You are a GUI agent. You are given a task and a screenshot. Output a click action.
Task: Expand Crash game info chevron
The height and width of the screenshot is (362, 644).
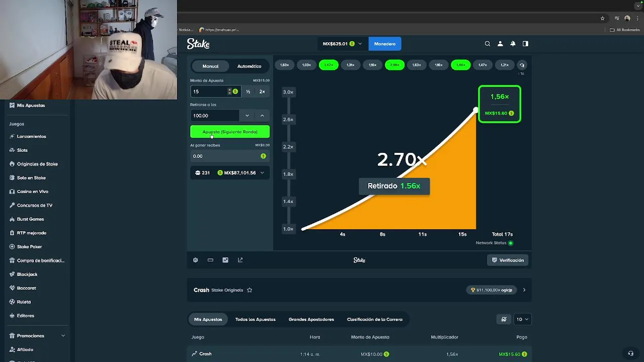[524, 290]
